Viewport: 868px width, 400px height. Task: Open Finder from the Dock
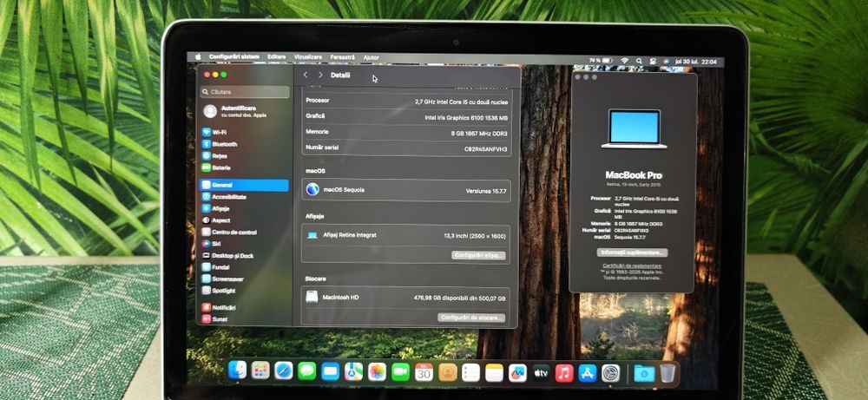[x=237, y=370]
